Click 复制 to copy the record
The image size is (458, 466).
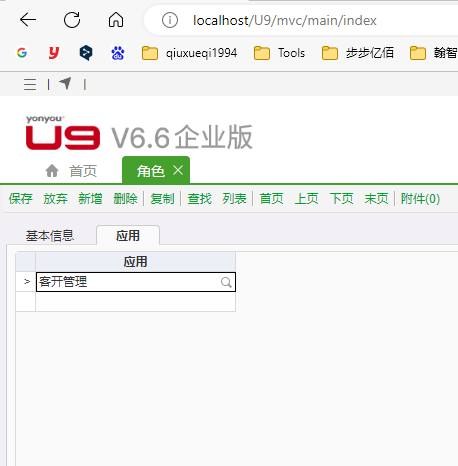coord(162,199)
